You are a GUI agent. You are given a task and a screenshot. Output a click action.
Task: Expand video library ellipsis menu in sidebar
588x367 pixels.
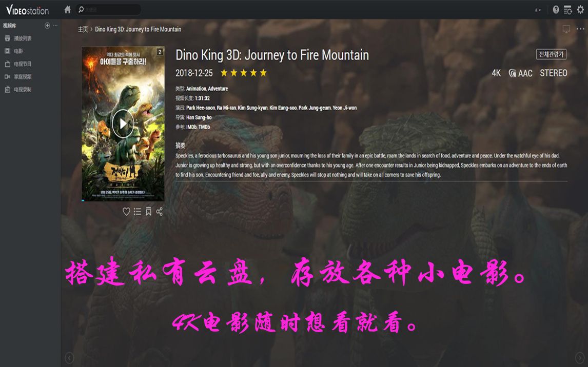[x=55, y=26]
